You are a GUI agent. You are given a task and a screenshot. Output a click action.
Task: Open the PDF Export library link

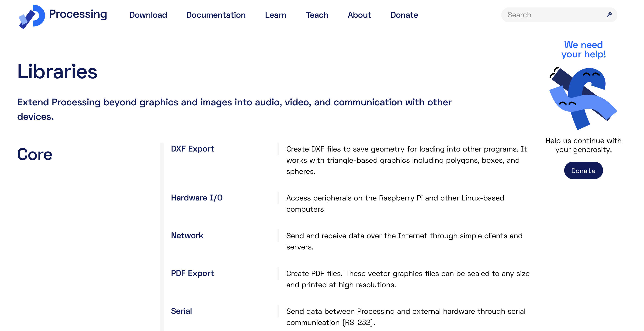192,273
